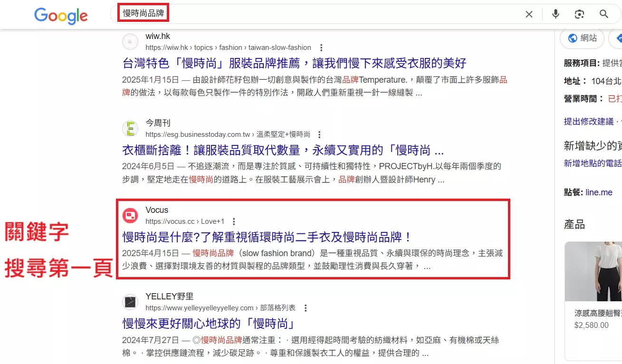Viewport: 622px width, 364px height.
Task: Click the wiw.hk result favicon
Action: tap(130, 41)
